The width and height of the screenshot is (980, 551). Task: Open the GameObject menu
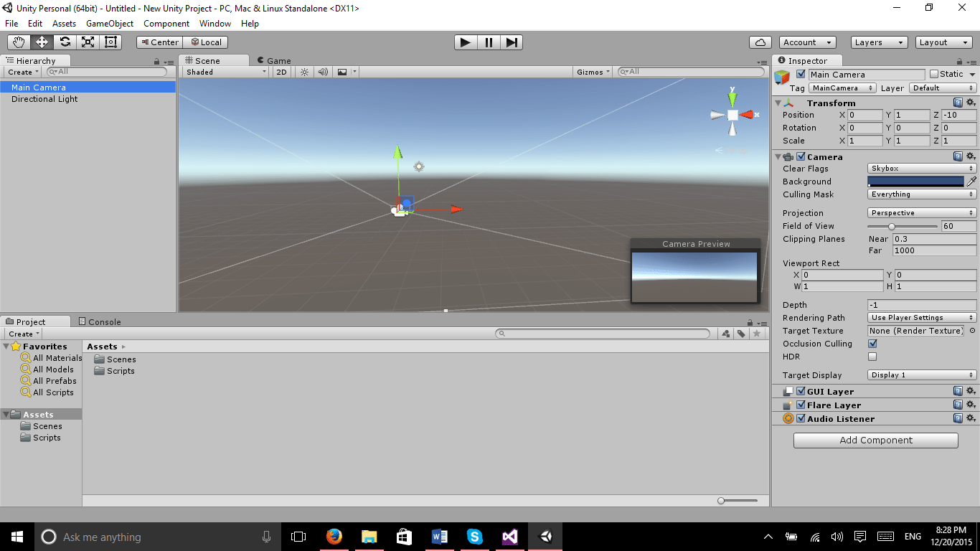pyautogui.click(x=109, y=23)
